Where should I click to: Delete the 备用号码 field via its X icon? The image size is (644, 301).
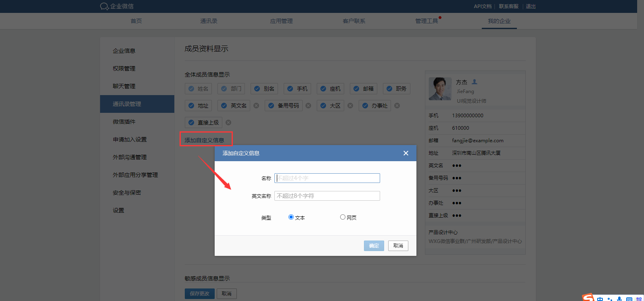coord(308,106)
